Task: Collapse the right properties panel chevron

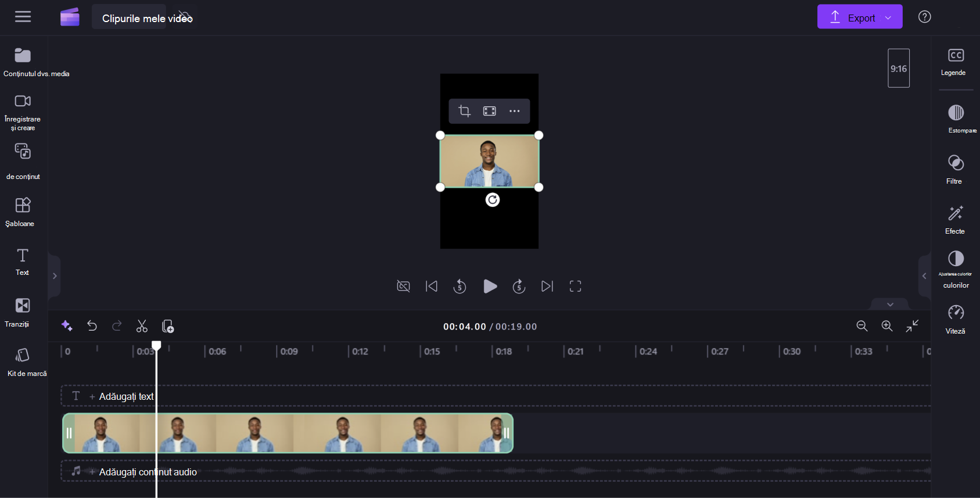Action: tap(924, 276)
